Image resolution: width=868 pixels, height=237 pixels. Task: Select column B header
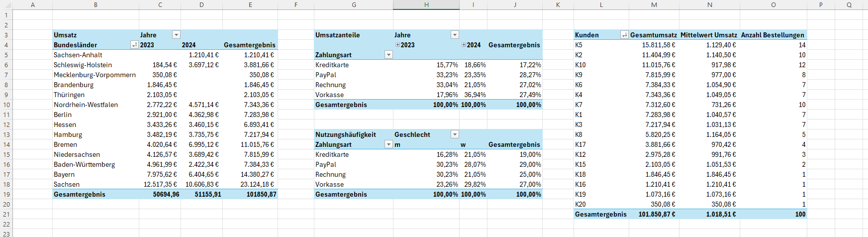(96, 5)
